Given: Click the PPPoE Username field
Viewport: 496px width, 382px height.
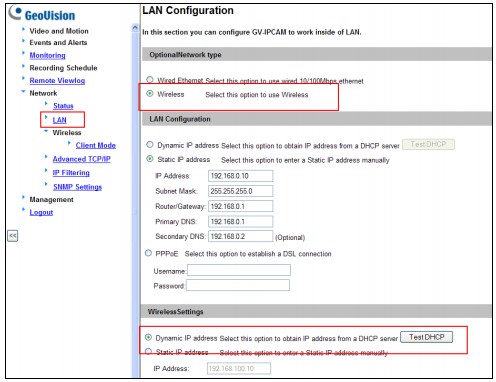Looking at the screenshot, I should (239, 270).
